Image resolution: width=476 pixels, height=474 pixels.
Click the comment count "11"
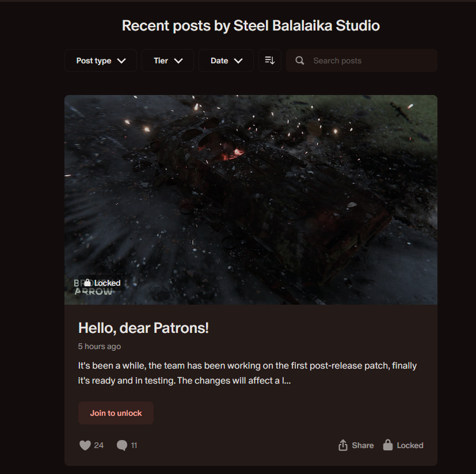134,445
